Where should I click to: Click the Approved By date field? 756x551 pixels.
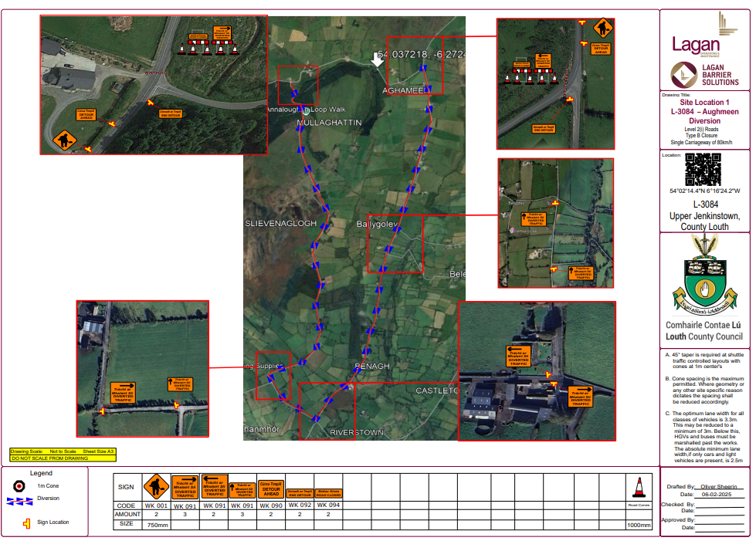point(720,530)
